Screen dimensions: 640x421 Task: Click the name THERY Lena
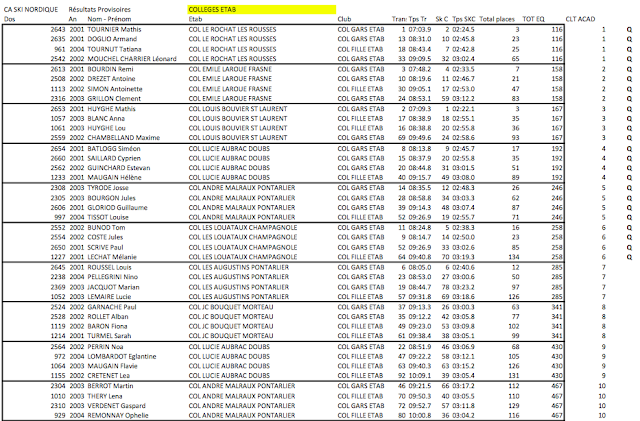pos(105,396)
